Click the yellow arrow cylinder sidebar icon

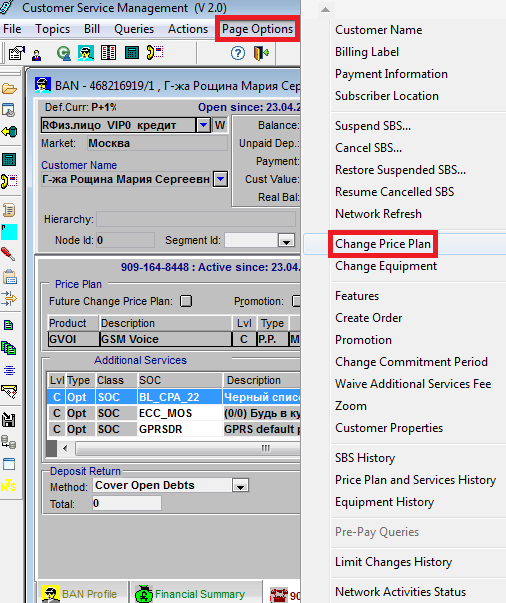[9, 132]
